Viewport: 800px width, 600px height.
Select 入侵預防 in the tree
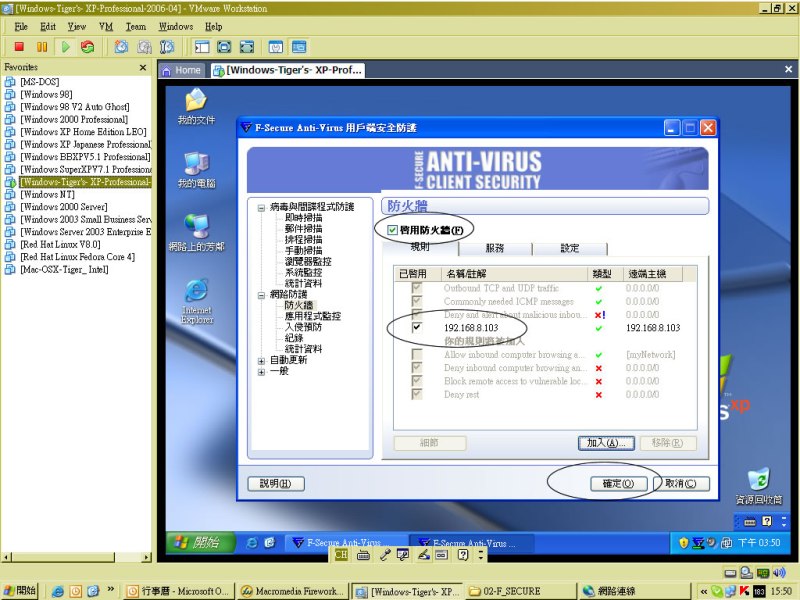[x=303, y=327]
